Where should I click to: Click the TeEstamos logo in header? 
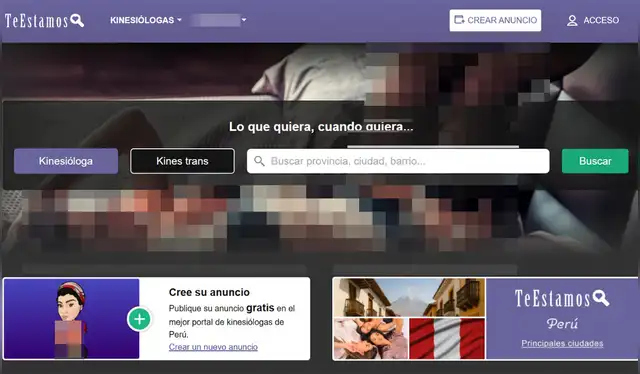(x=44, y=20)
